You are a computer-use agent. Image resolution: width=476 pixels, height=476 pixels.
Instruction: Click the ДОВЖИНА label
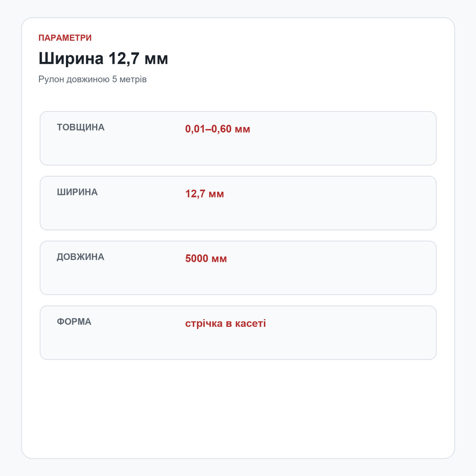81,257
